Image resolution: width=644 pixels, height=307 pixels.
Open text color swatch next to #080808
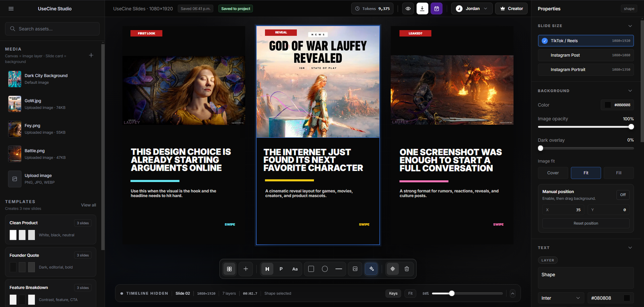pos(627,298)
